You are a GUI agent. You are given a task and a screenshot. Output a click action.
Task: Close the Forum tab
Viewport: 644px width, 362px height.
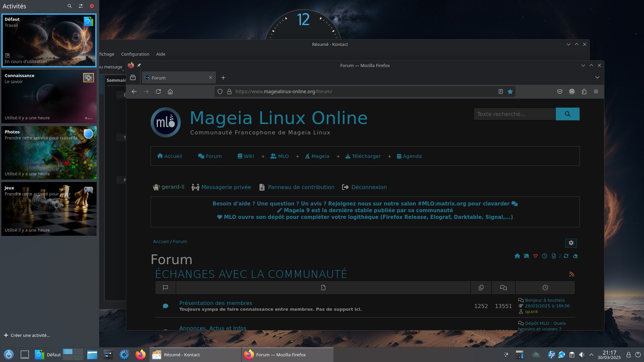[211, 77]
